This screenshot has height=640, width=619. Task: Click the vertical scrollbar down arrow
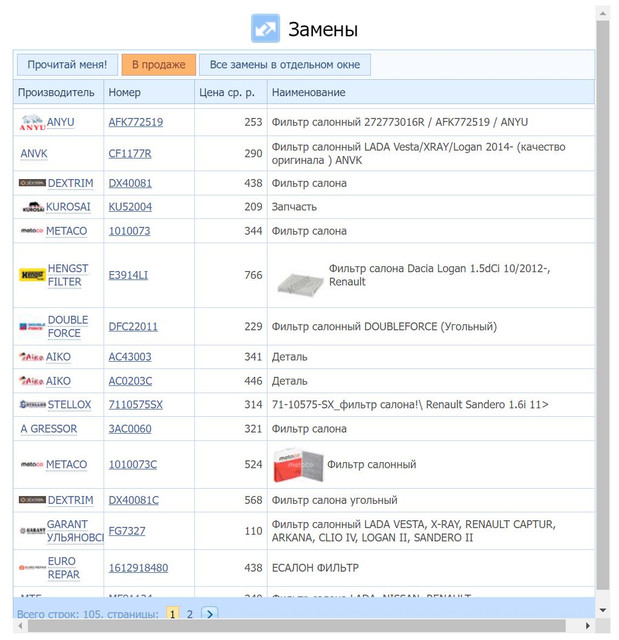click(603, 611)
